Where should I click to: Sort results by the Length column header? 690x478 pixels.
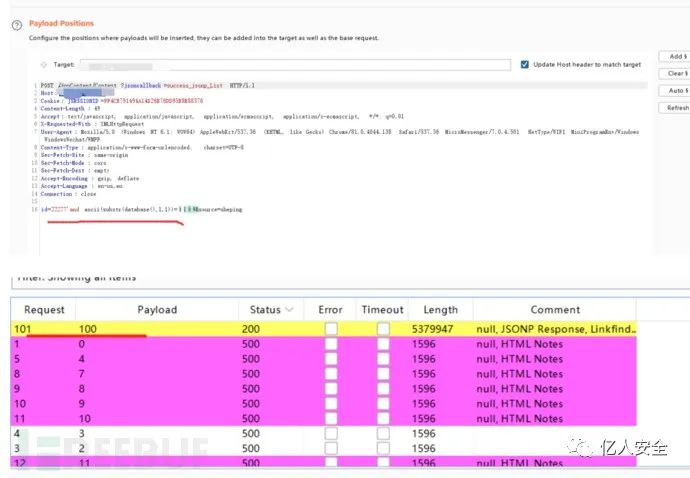coord(440,310)
